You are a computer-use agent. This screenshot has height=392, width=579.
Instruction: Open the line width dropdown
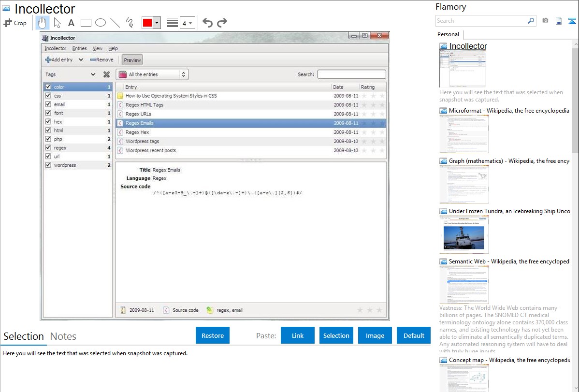pyautogui.click(x=188, y=23)
